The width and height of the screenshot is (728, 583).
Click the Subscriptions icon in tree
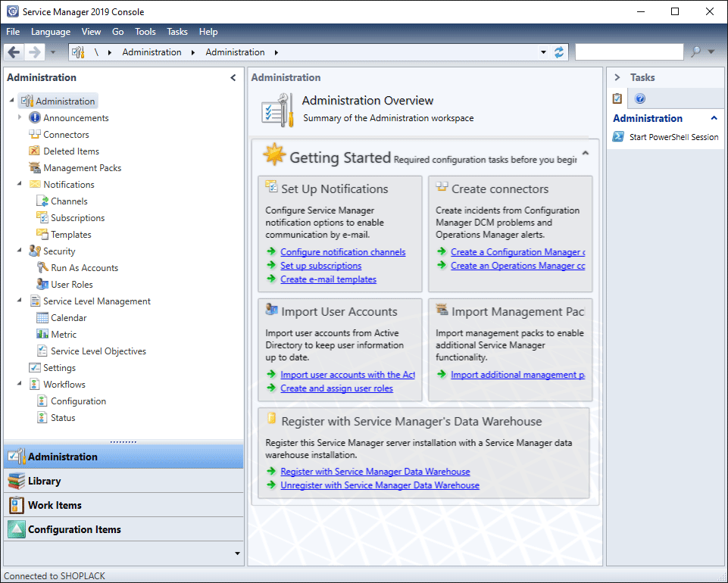(x=42, y=218)
